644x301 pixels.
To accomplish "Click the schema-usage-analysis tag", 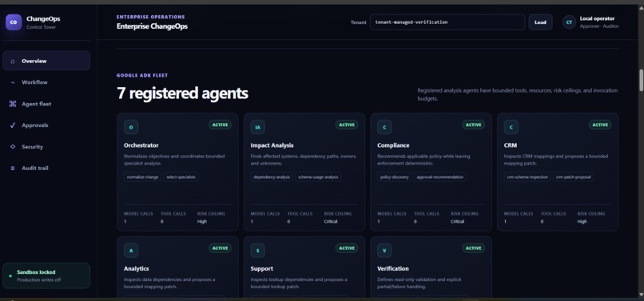I will 318,177.
